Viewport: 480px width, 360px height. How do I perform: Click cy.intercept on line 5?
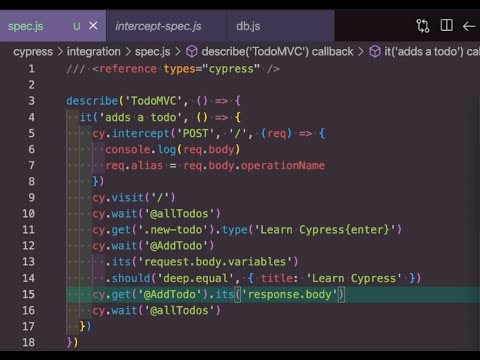pyautogui.click(x=131, y=134)
